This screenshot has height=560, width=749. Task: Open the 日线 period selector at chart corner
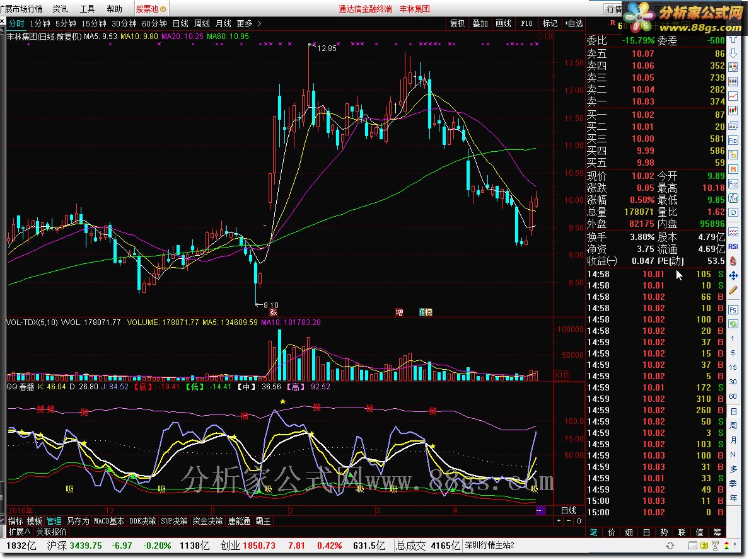pos(569,510)
